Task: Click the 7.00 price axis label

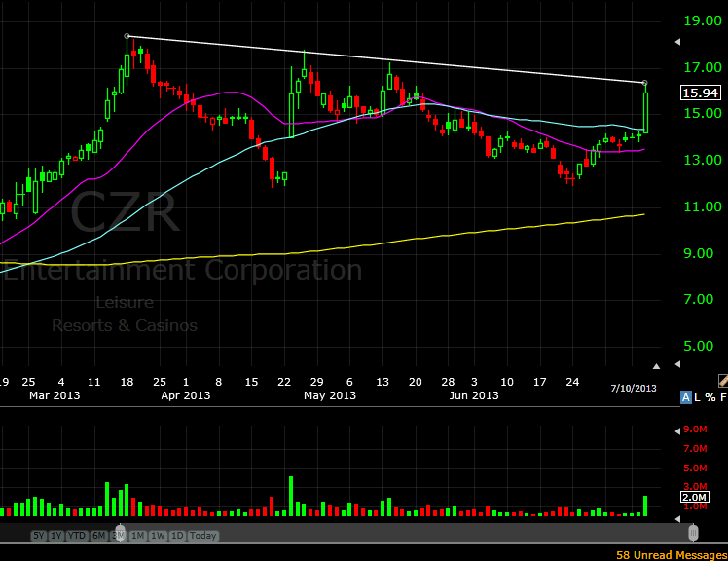Action: tap(698, 299)
